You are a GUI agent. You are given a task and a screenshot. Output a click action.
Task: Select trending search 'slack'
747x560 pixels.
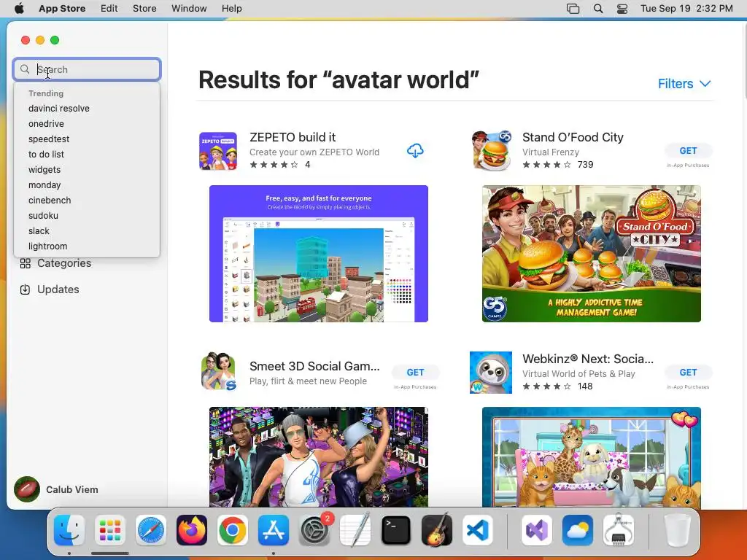[39, 231]
